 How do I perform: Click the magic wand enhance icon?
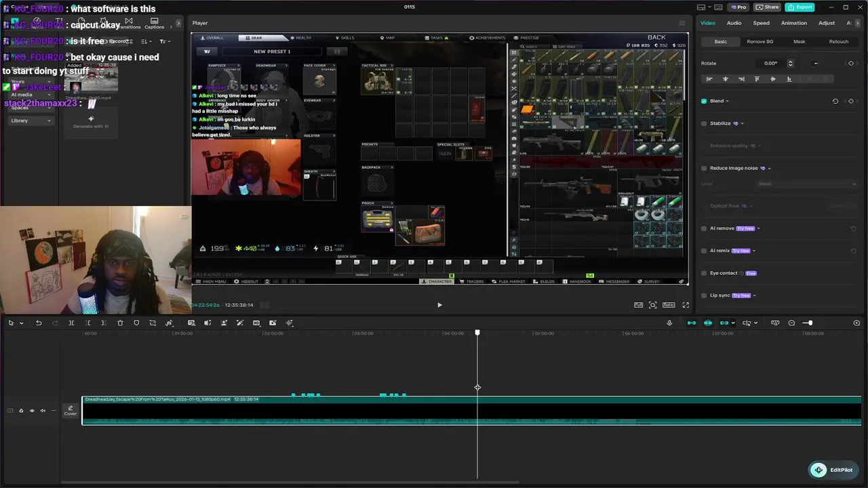point(239,323)
